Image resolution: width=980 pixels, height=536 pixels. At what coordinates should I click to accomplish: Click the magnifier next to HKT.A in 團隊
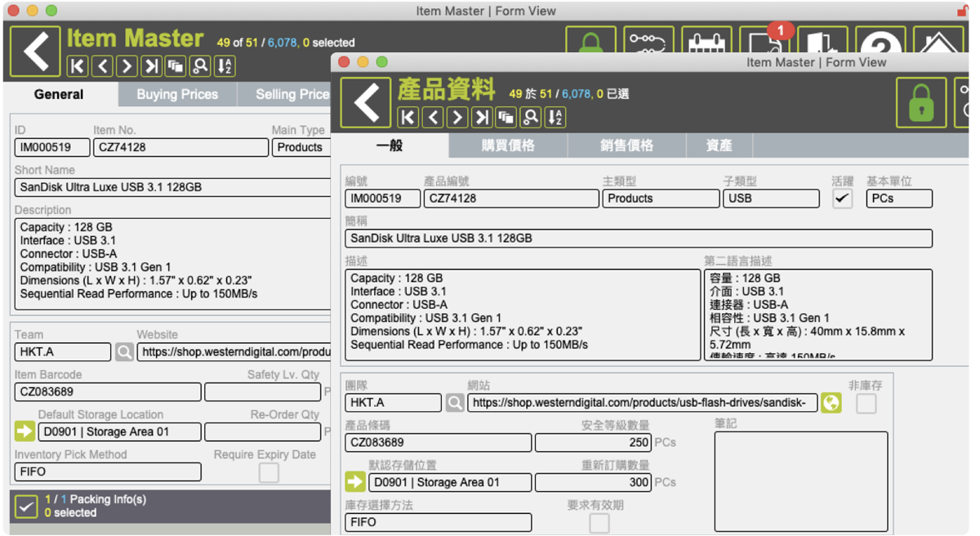(x=455, y=402)
